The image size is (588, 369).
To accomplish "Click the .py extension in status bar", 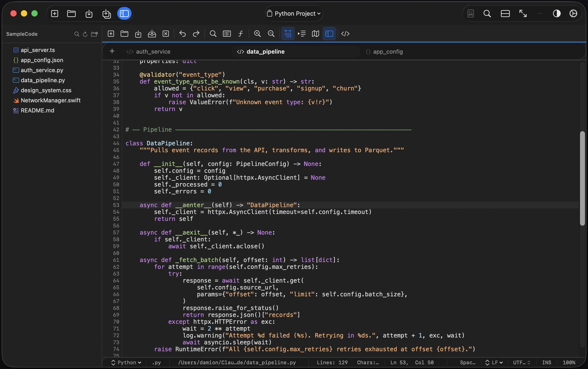I will (157, 363).
